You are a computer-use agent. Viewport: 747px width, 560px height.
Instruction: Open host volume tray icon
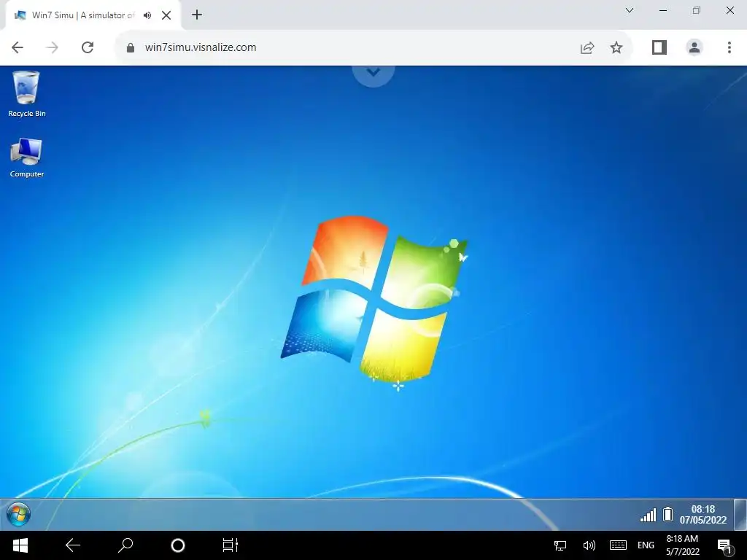589,545
